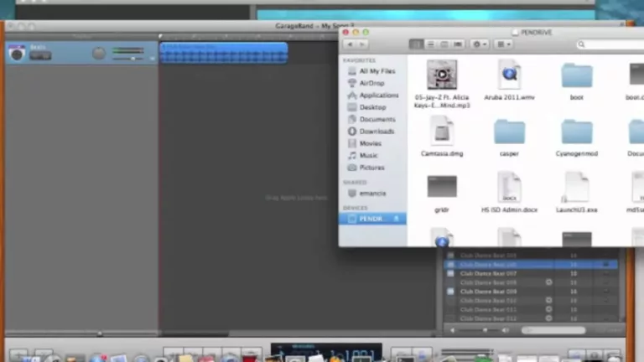The height and width of the screenshot is (362, 644).
Task: Click the loop browser search field
Action: click(x=553, y=330)
